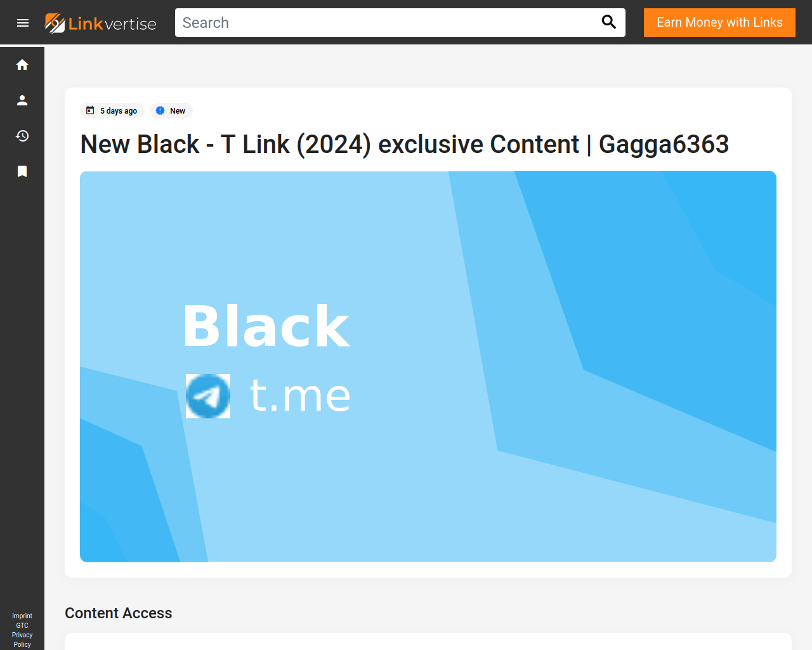Screen dimensions: 812x650
Task: Open the hamburger menu
Action: 23,23
